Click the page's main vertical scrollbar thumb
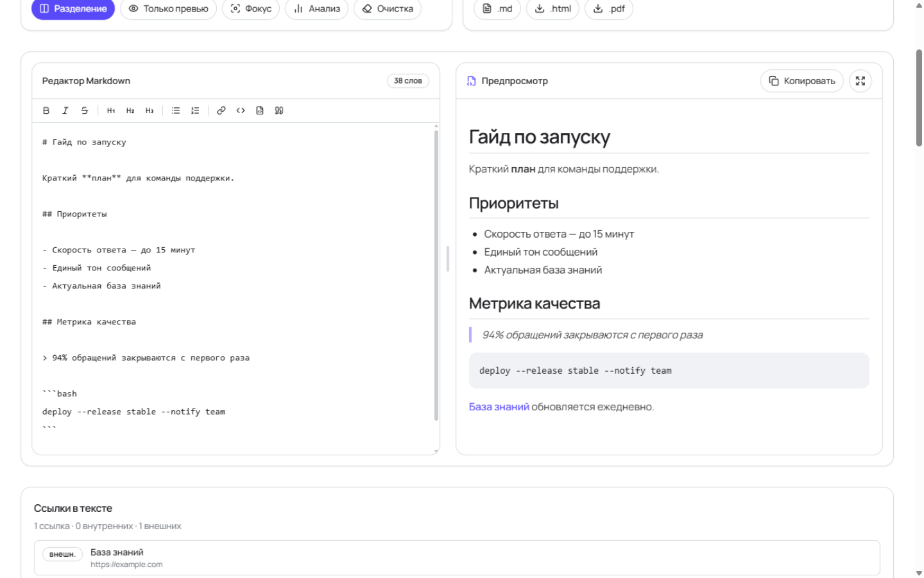 tap(919, 98)
